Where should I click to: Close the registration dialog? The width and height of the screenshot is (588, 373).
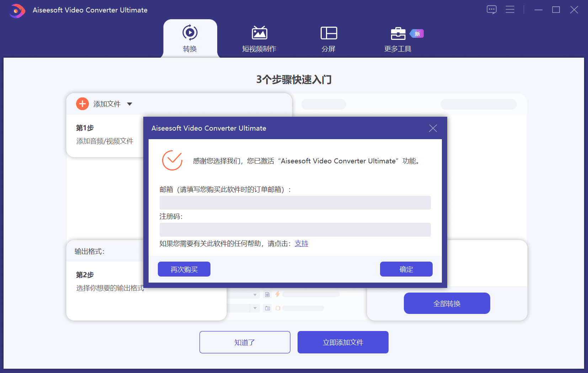coord(433,128)
